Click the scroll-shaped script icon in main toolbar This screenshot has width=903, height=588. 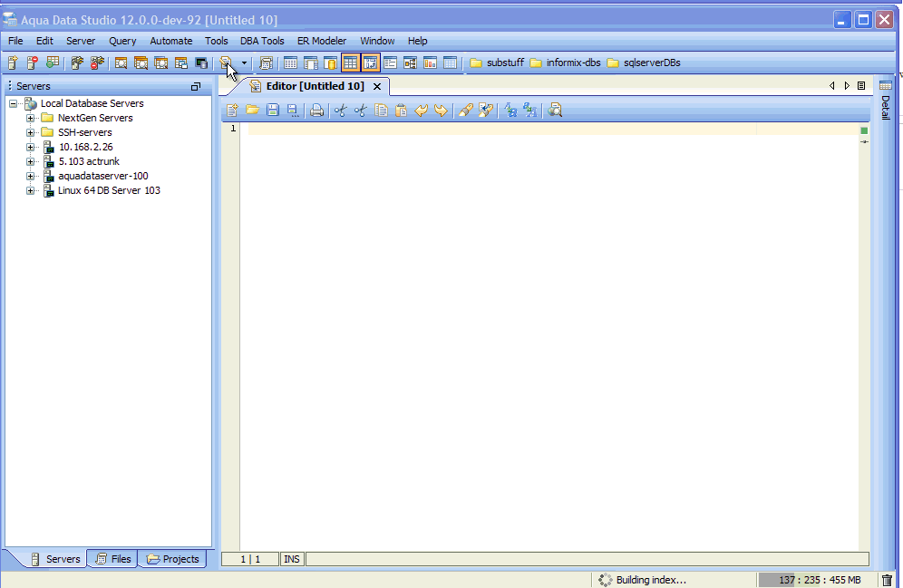pyautogui.click(x=266, y=63)
